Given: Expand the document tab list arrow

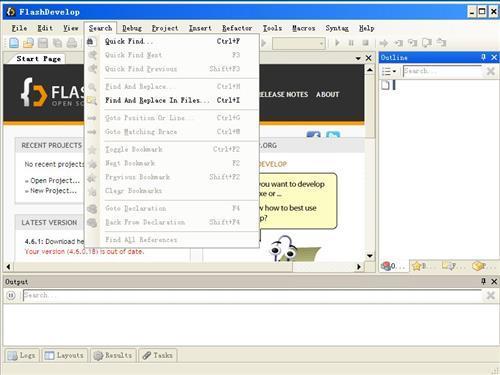Looking at the screenshot, I should point(358,58).
